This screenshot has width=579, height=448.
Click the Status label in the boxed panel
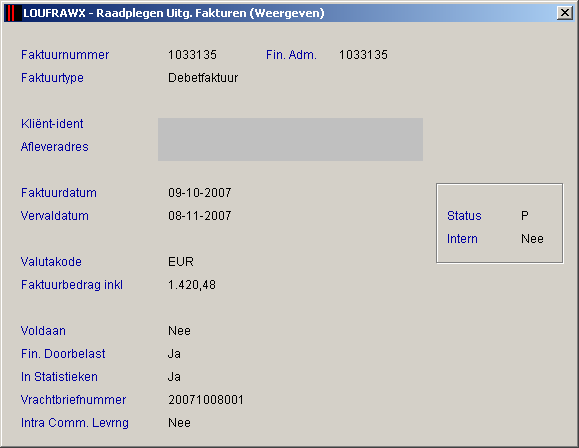464,216
